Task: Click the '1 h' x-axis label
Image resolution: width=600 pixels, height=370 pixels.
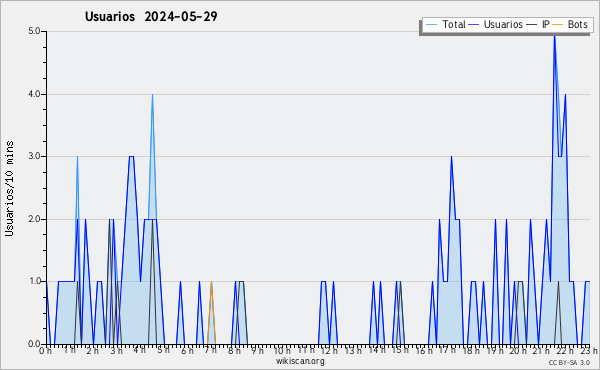Action: click(69, 350)
